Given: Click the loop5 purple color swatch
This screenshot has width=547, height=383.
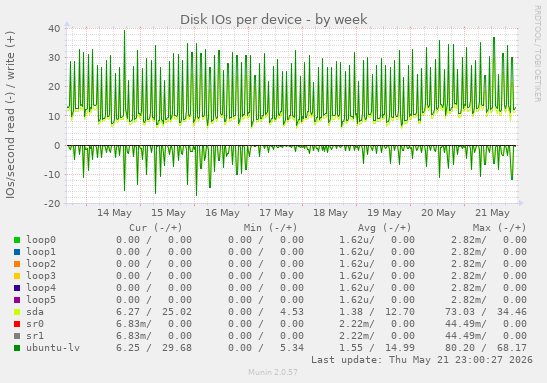Looking at the screenshot, I should pyautogui.click(x=17, y=300).
